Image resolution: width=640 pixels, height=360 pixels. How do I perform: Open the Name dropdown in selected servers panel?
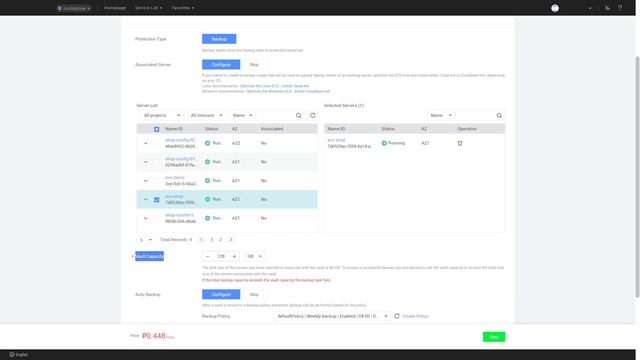tap(441, 116)
